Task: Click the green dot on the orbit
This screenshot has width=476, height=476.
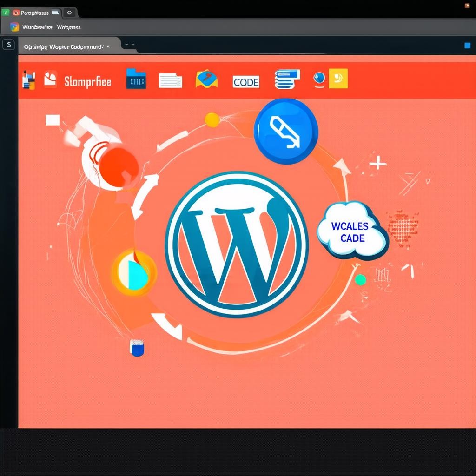Action: pos(360,279)
